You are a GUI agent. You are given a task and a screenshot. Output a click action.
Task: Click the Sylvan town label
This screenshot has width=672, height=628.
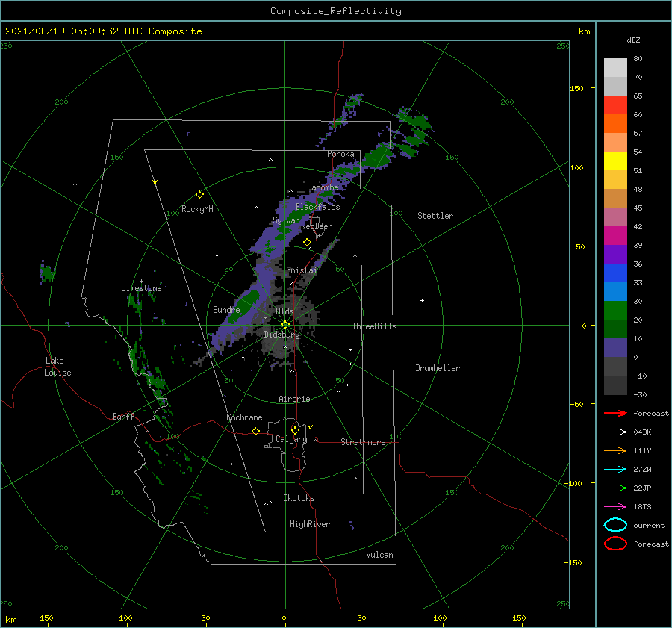286,220
